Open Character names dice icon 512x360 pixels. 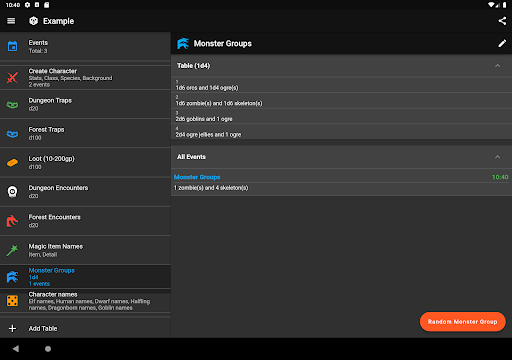coord(13,301)
